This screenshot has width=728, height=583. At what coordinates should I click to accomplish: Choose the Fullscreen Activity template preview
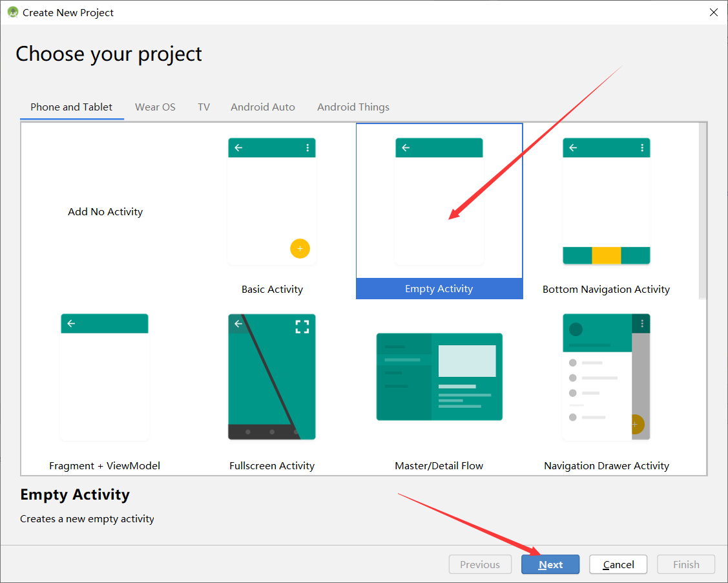pos(271,377)
